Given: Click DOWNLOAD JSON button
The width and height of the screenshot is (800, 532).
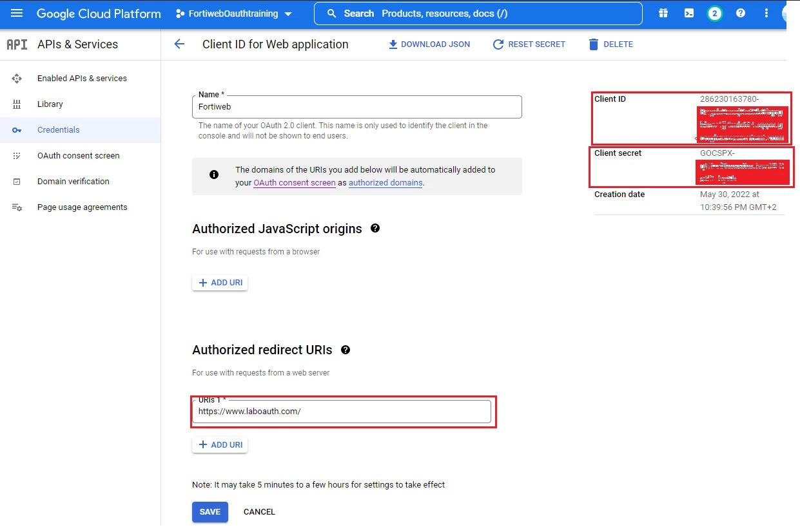Looking at the screenshot, I should pyautogui.click(x=429, y=44).
